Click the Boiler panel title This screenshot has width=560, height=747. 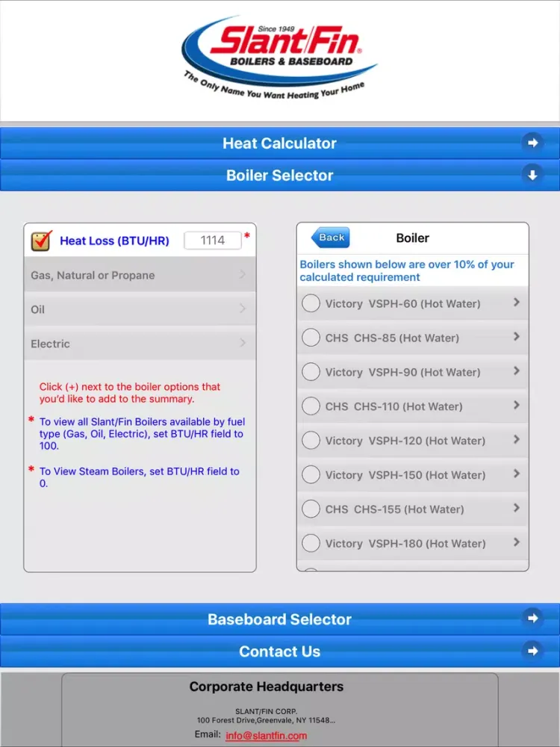(412, 238)
